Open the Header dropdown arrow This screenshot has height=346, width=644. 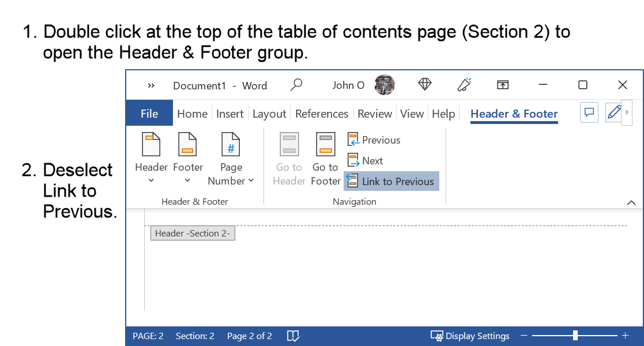(x=151, y=180)
